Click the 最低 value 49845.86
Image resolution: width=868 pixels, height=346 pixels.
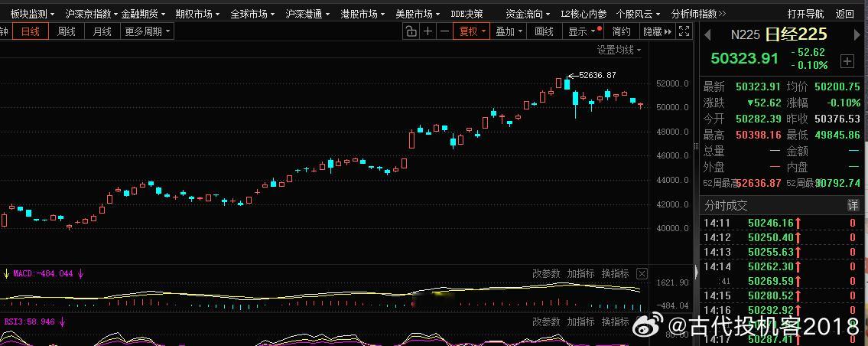click(837, 135)
